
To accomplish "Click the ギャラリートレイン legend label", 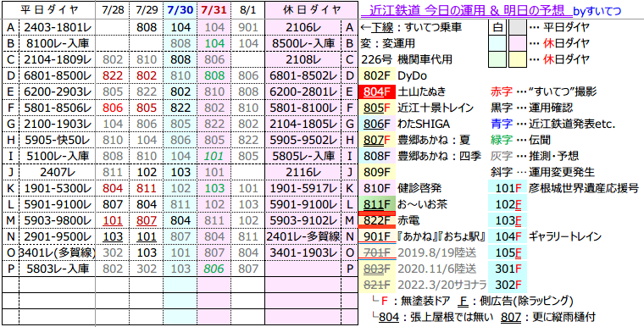I will coord(565,236).
